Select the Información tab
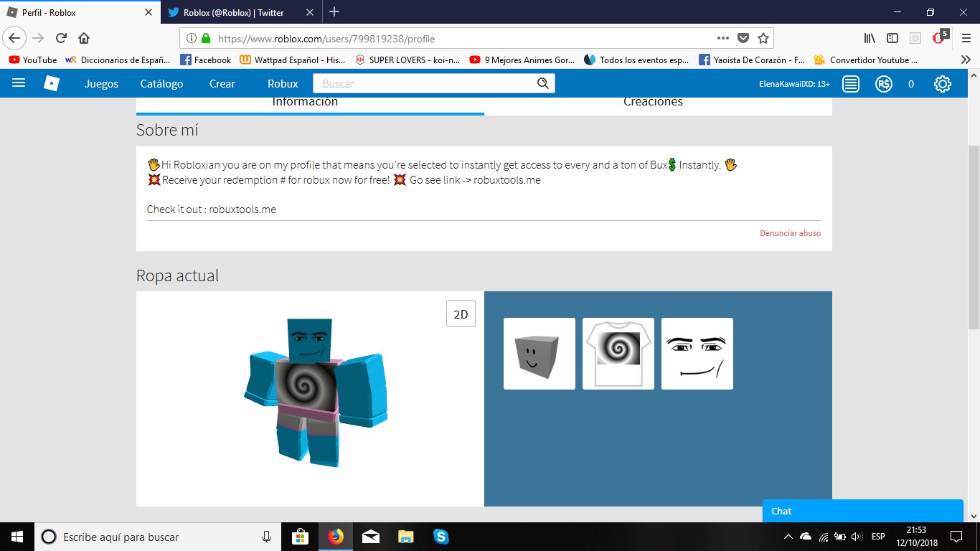980x551 pixels. click(x=305, y=103)
